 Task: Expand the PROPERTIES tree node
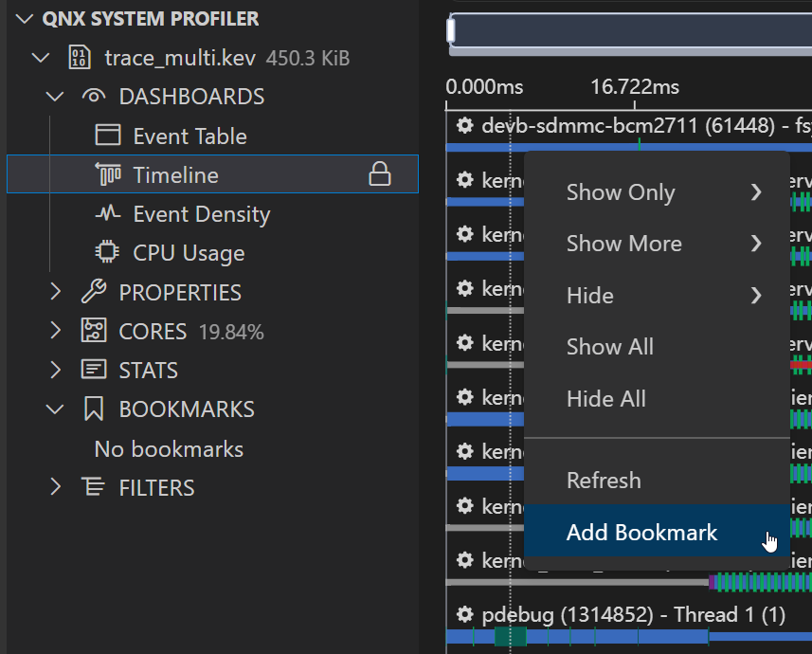(56, 292)
